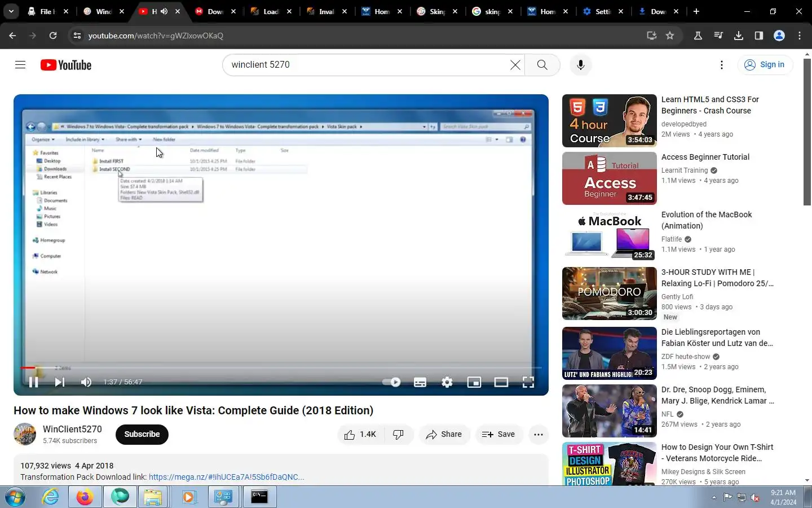Open the WinClient5270 channel name link

coord(72,429)
